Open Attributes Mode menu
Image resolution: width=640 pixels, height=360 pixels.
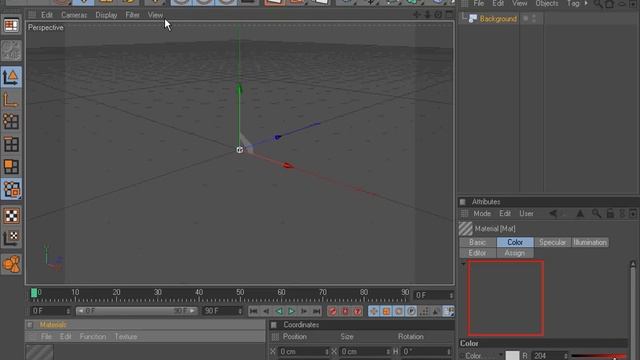tap(482, 213)
